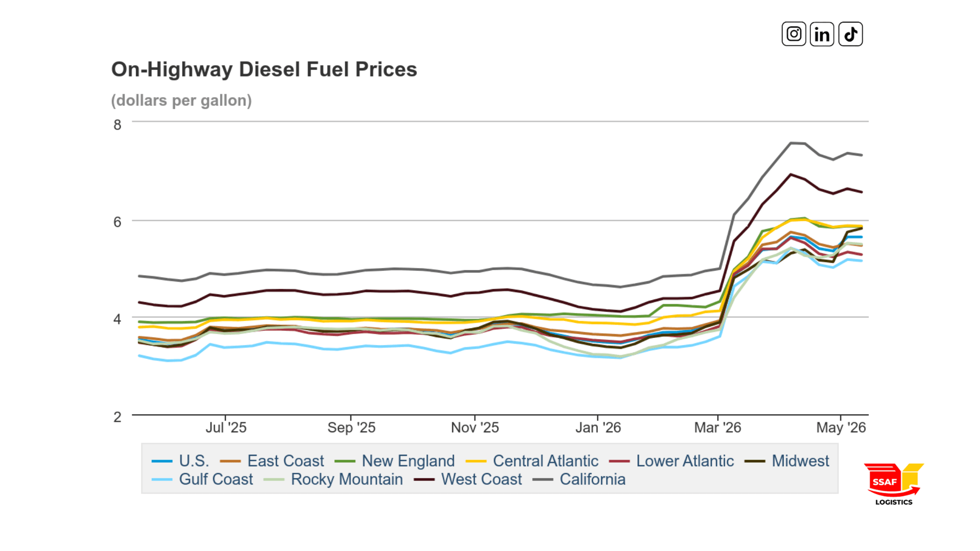Click the SSAF Logistics logo
980x551 pixels.
click(x=893, y=484)
